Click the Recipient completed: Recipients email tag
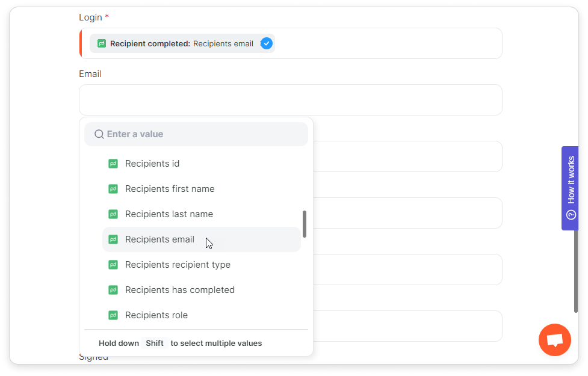 tap(182, 43)
